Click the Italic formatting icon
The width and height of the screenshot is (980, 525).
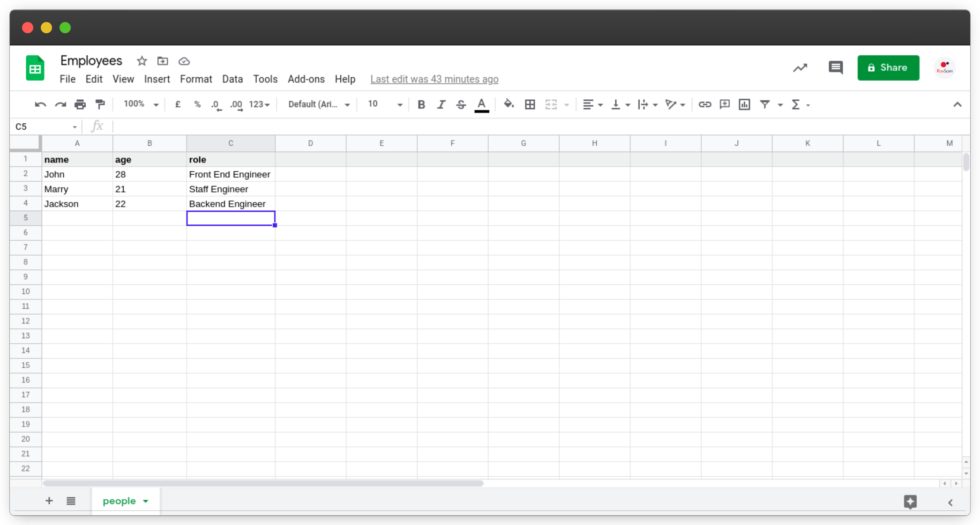click(440, 104)
